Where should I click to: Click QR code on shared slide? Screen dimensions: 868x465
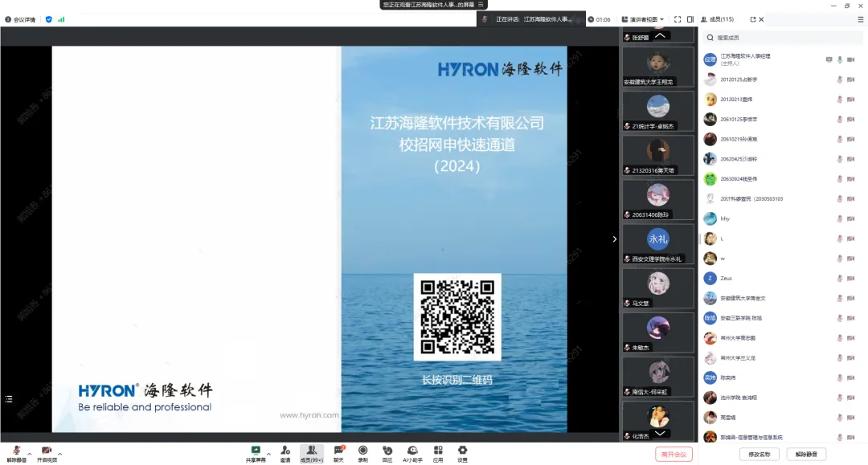[x=457, y=316]
